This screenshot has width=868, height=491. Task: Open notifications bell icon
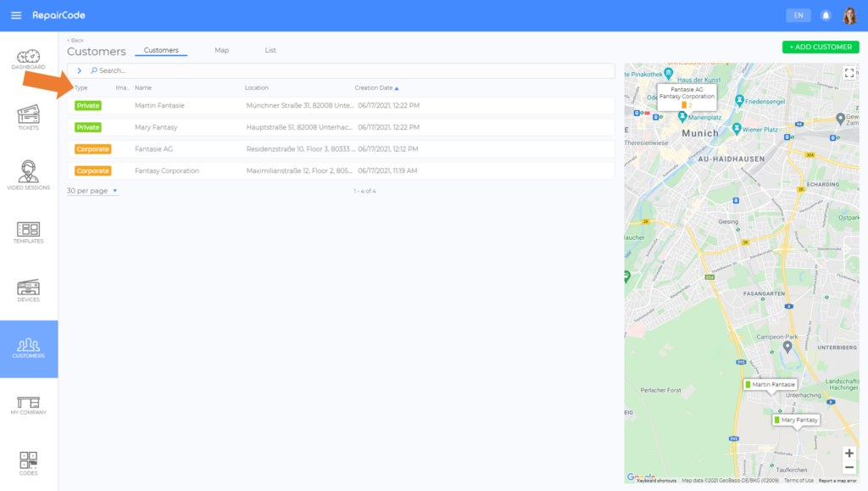[x=826, y=15]
